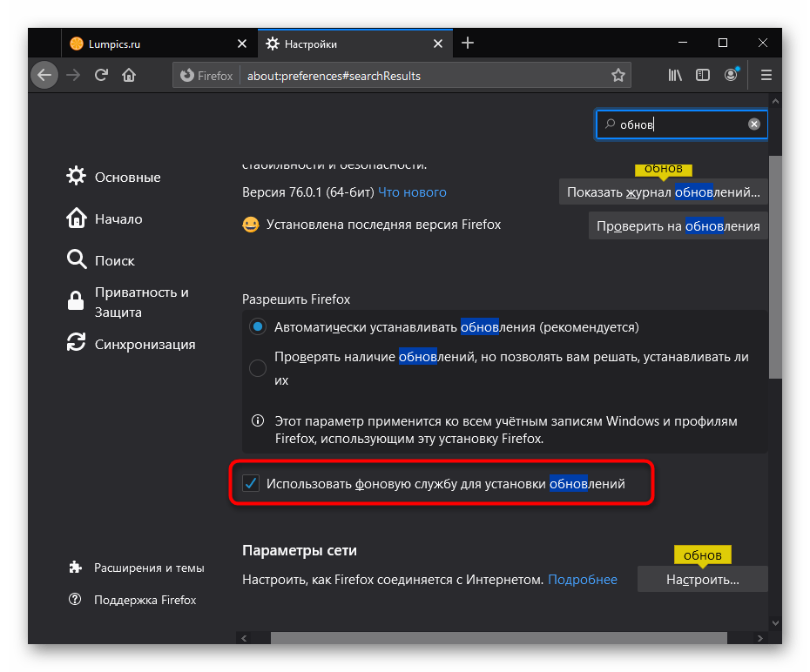Open the hamburger application menu
The image size is (810, 672).
point(766,76)
